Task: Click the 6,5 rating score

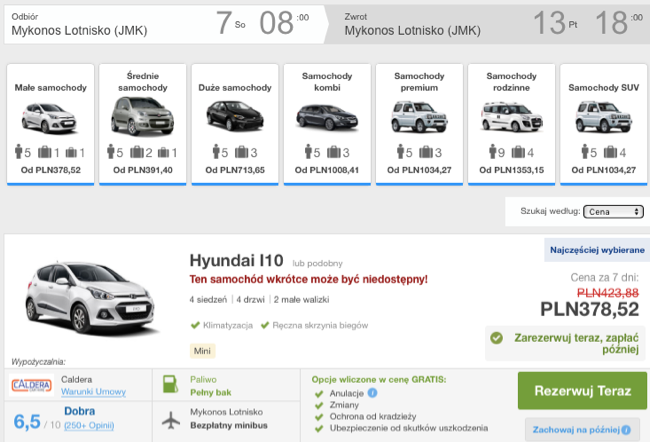Action: coord(27,422)
